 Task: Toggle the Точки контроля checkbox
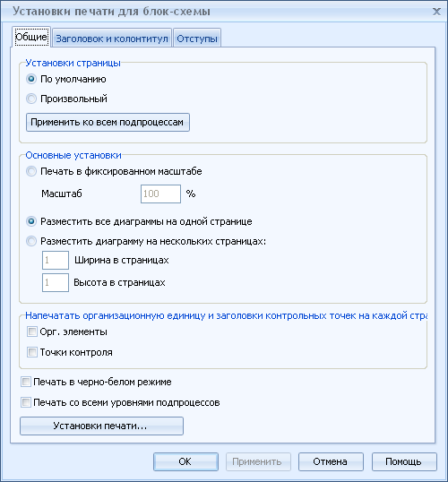pyautogui.click(x=32, y=352)
